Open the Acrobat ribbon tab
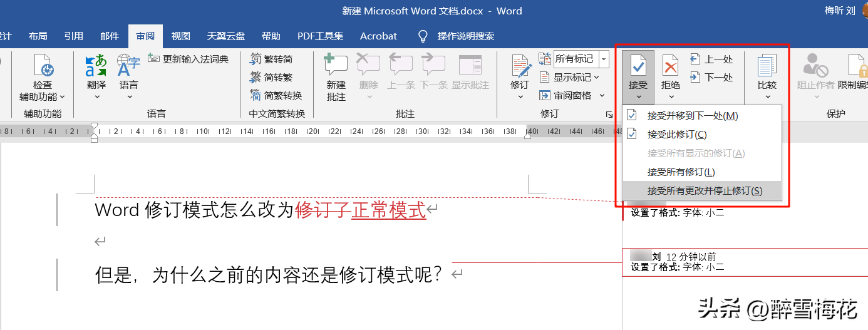The width and height of the screenshot is (868, 330). [379, 36]
